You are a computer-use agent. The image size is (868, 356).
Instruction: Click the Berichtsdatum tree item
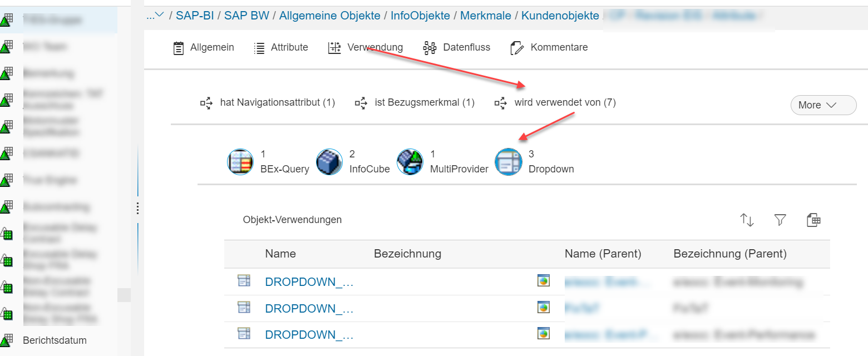tap(55, 340)
